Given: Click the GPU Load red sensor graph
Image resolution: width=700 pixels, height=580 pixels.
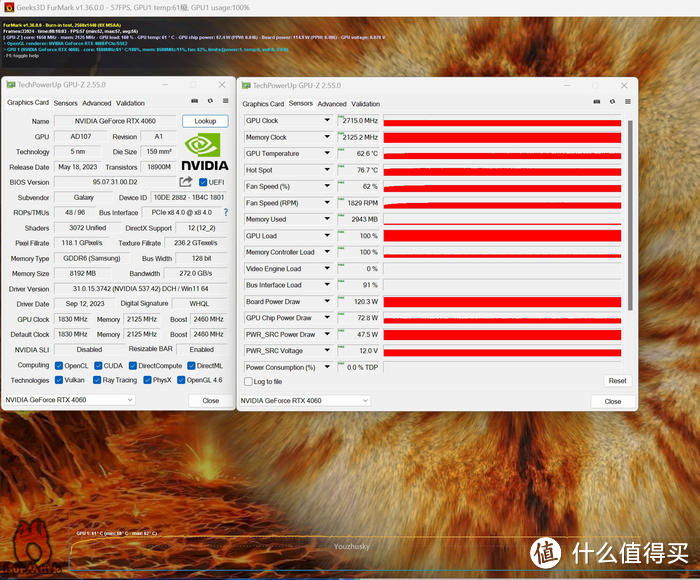Looking at the screenshot, I should tap(502, 236).
